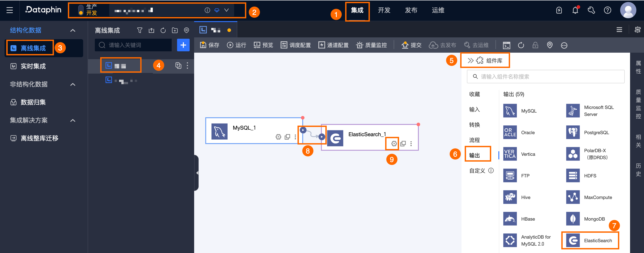The height and width of the screenshot is (253, 644).
Task: Open the lightning quick-task icon
Action: pos(559,10)
